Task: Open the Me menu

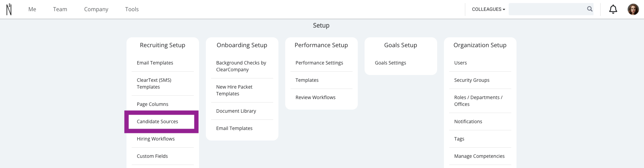Action: click(32, 9)
